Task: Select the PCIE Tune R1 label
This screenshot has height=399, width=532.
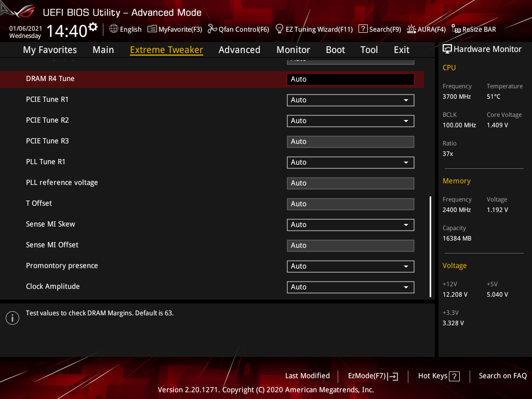Action: tap(47, 99)
